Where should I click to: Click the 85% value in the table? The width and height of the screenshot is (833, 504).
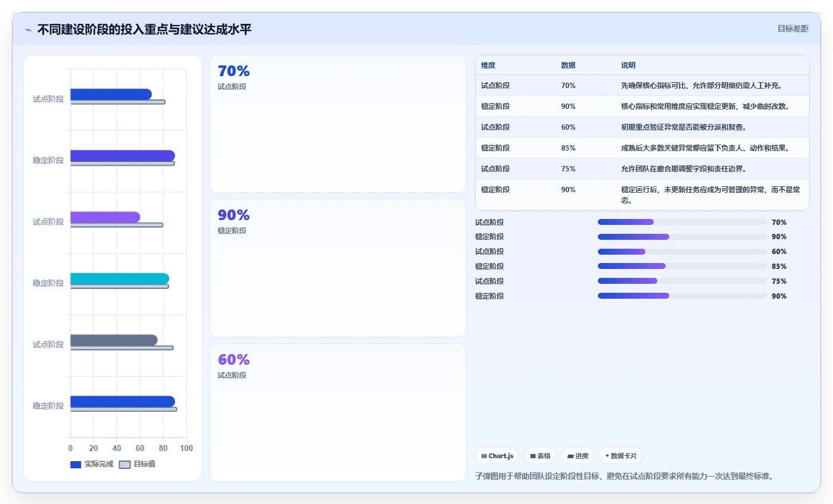pos(568,148)
